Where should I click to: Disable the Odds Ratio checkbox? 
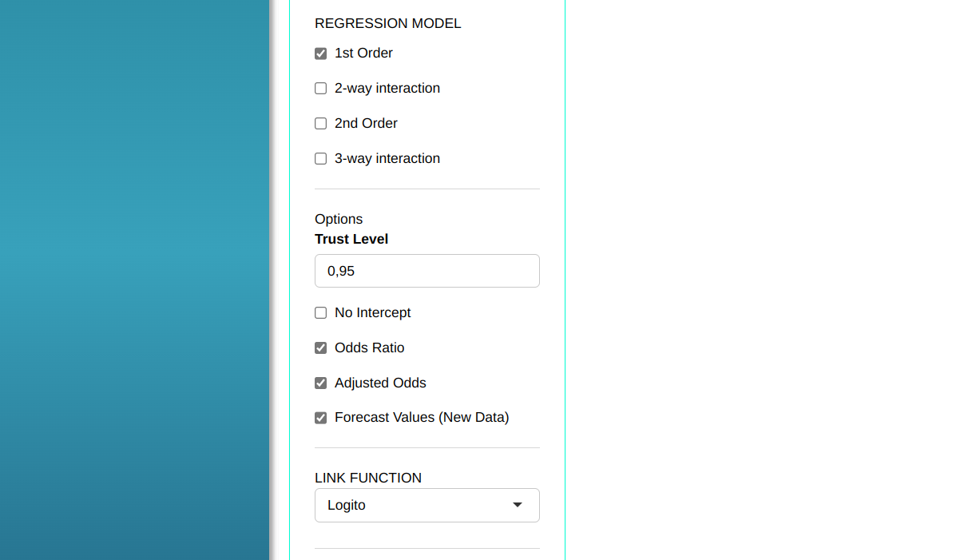pos(321,348)
